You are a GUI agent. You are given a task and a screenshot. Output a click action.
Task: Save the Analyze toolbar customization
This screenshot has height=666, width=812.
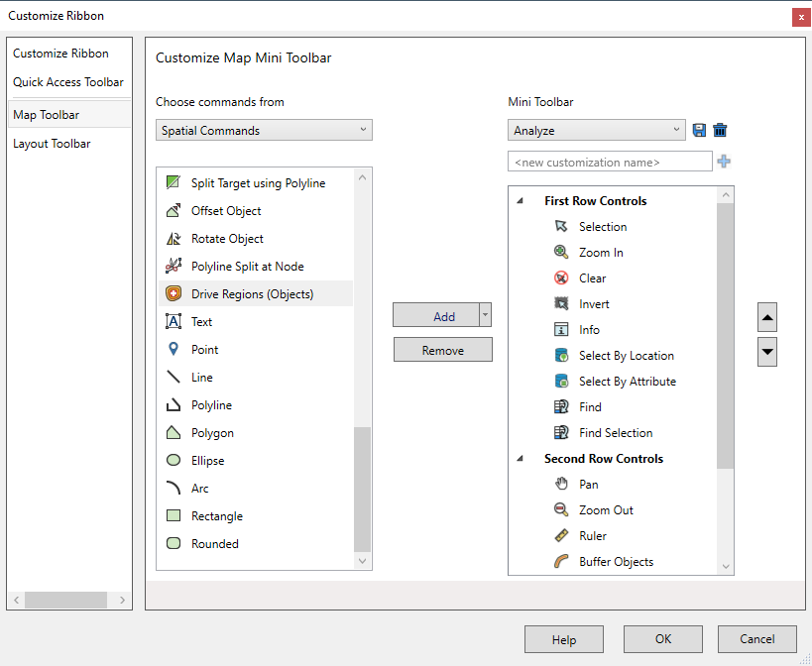tap(701, 130)
